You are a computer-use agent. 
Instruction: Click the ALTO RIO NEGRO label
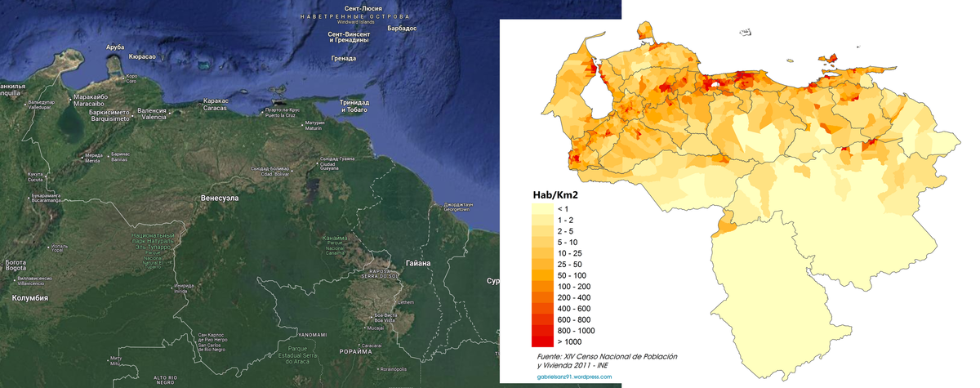pyautogui.click(x=166, y=380)
